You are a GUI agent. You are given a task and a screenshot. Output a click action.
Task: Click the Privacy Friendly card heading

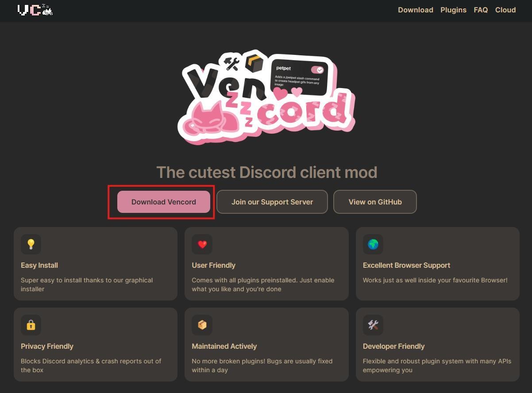point(47,346)
